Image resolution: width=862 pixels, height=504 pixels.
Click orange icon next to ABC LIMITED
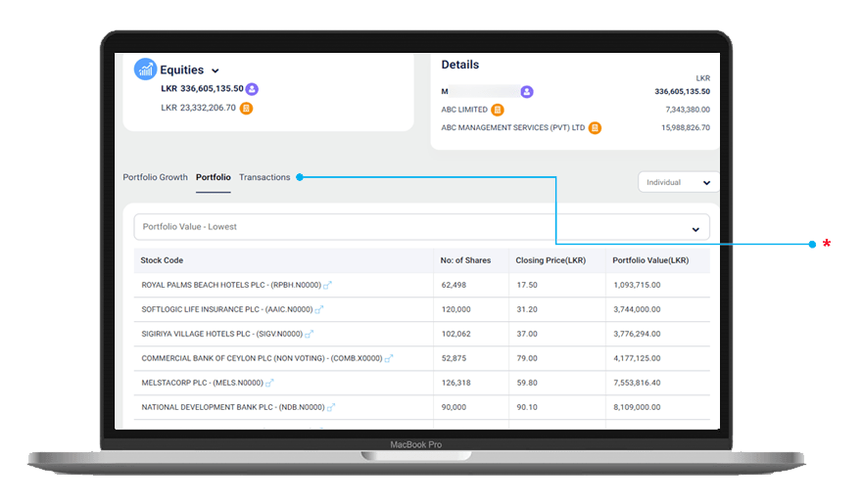(497, 110)
